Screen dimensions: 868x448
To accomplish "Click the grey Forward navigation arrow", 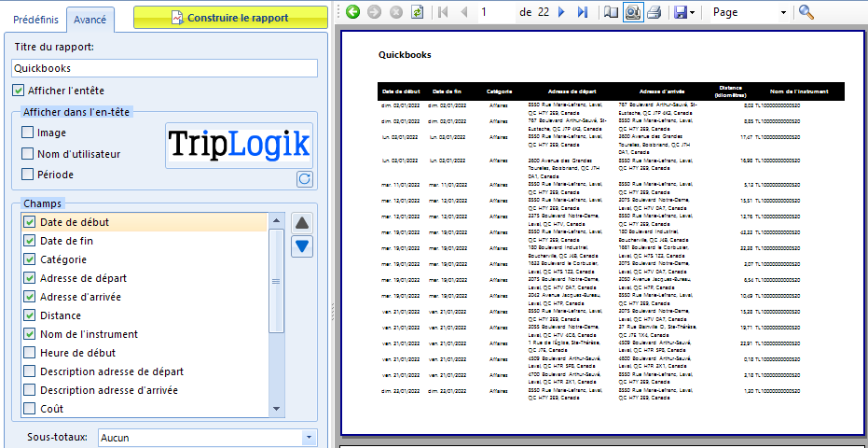I will point(374,12).
